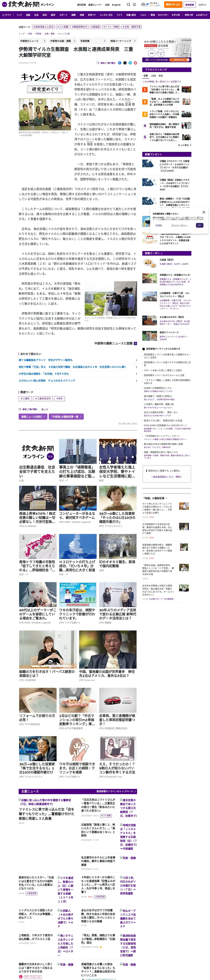The image size is (210, 980).
Task: Open the help question mark icon
Action: coord(135,5)
